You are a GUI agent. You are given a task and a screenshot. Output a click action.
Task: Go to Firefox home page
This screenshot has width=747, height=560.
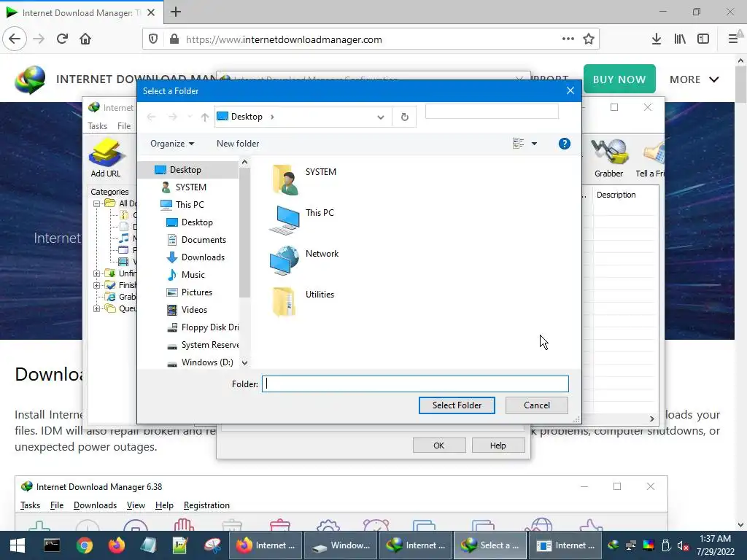tap(85, 39)
